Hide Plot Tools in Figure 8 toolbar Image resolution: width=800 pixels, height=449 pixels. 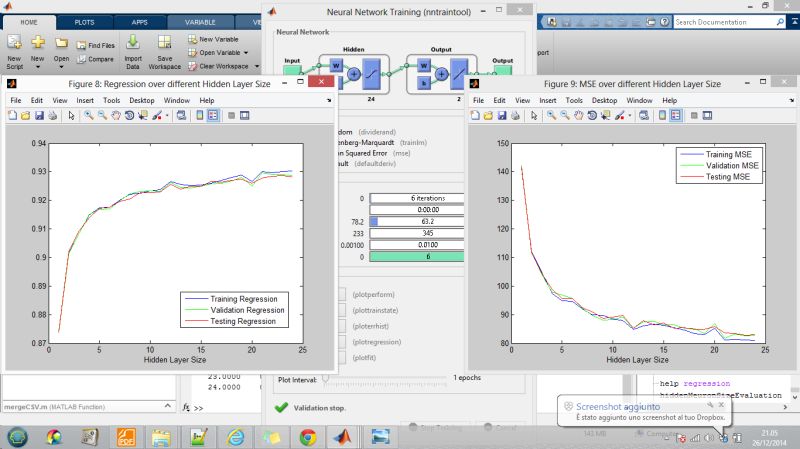231,116
